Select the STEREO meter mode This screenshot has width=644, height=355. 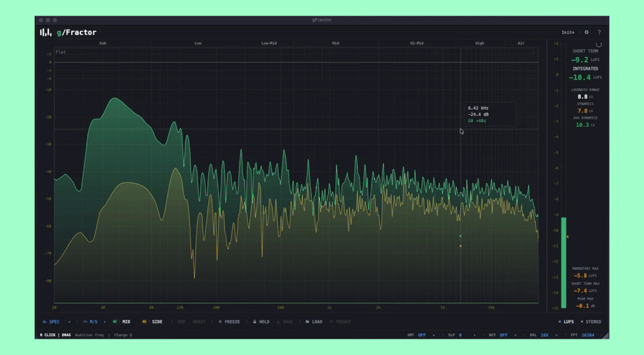(x=594, y=322)
